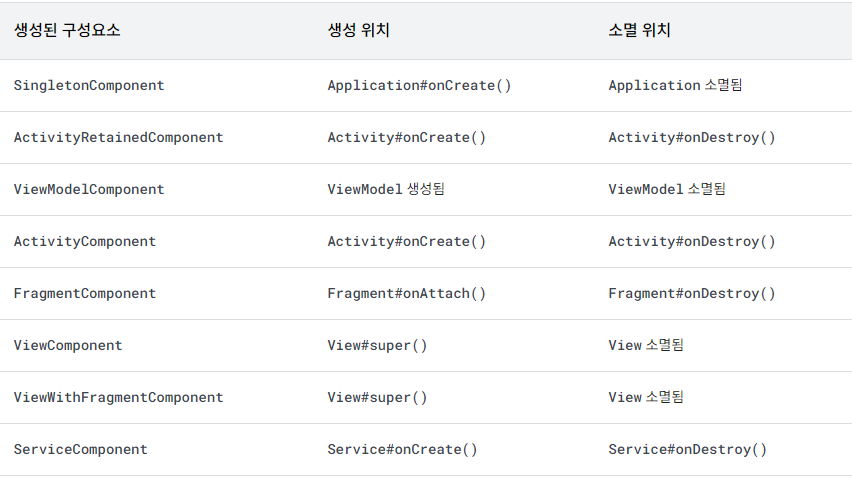853x478 pixels.
Task: Click the Service#onDestroy() cell
Action: coord(688,450)
